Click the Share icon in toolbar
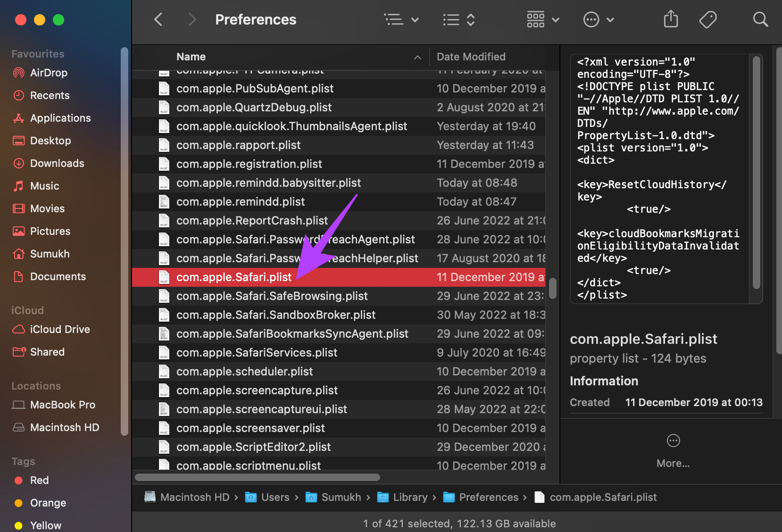782x532 pixels. tap(671, 19)
